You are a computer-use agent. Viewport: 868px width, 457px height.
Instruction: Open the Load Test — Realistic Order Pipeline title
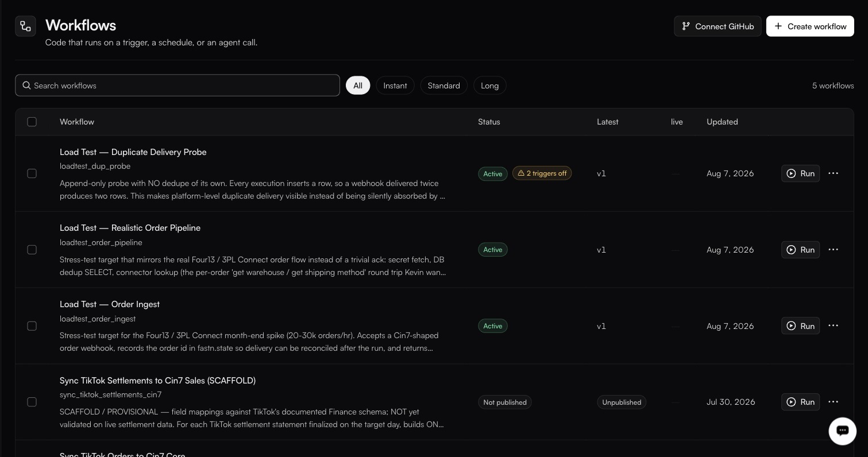point(130,228)
